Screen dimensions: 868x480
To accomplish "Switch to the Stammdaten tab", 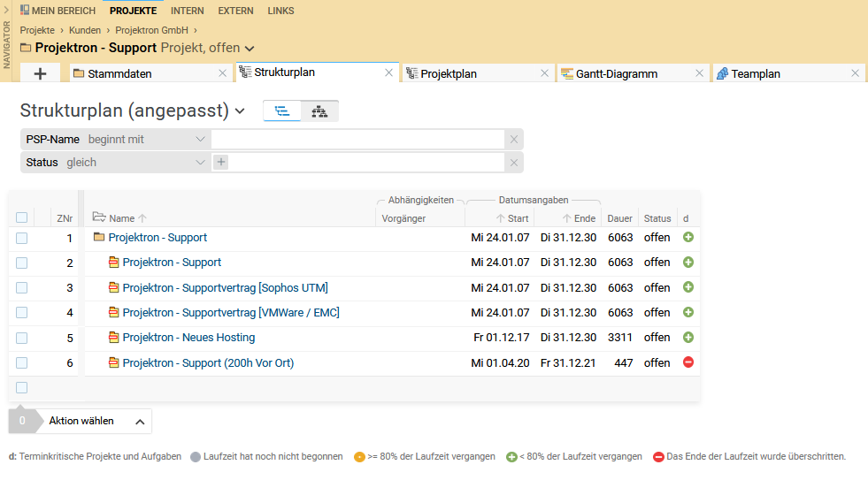I will coord(119,73).
